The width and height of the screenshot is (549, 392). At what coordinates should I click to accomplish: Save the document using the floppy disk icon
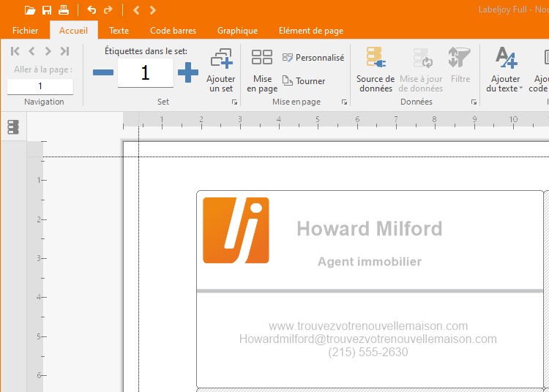(47, 10)
